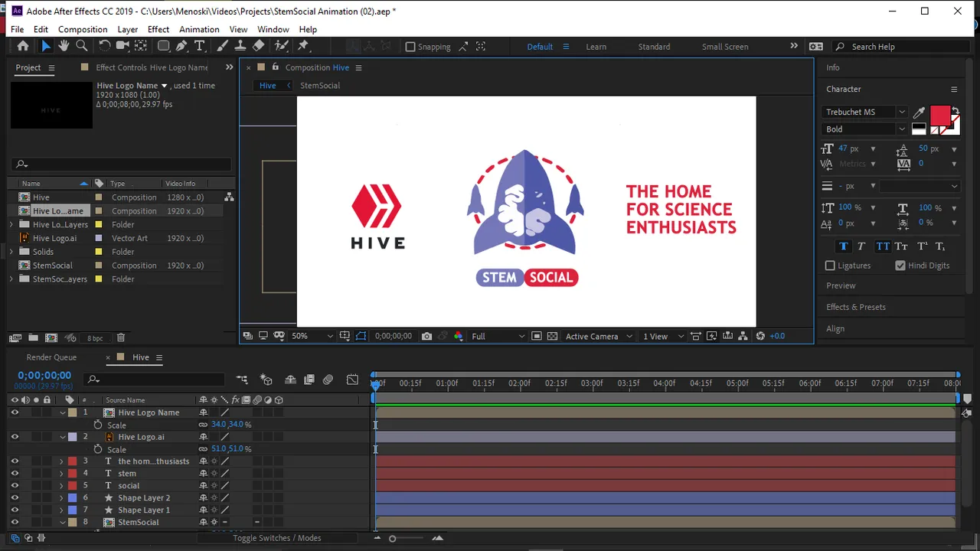Screen dimensions: 980x551
Task: Select the Zoom tool
Action: pos(81,46)
